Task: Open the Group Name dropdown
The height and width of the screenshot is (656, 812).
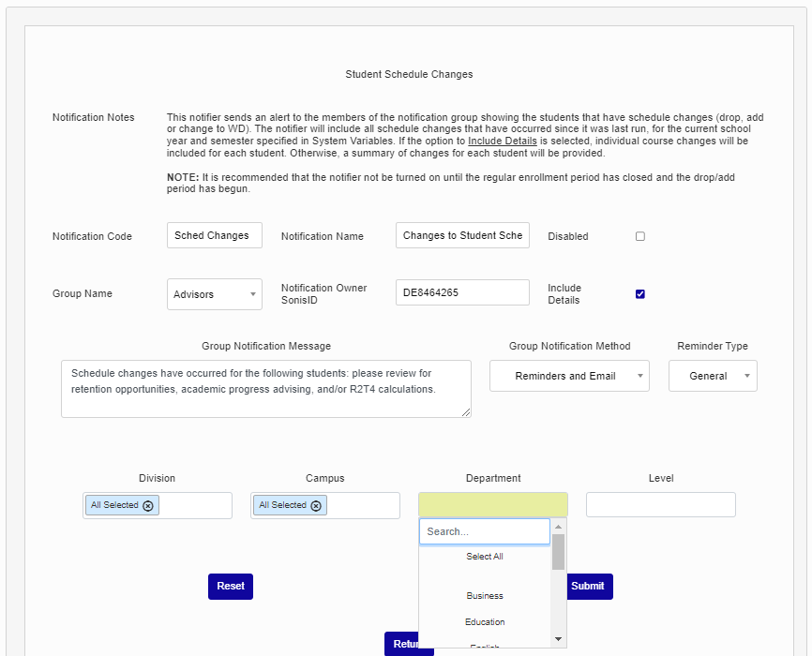Action: [x=215, y=294]
